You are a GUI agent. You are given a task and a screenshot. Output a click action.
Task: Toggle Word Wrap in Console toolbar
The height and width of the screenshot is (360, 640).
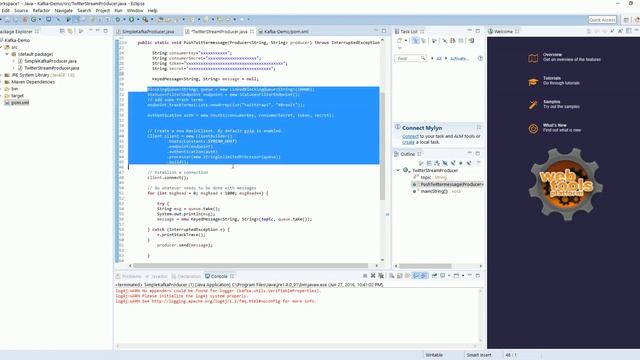[408, 276]
